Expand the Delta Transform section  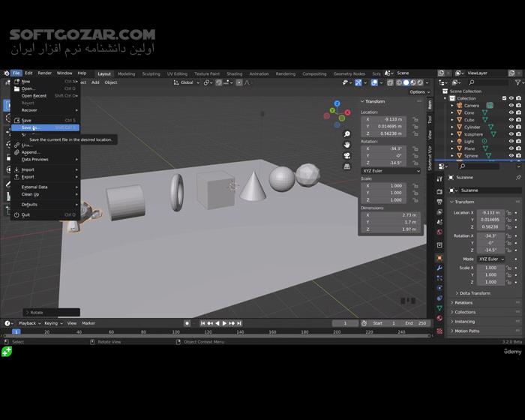click(475, 293)
